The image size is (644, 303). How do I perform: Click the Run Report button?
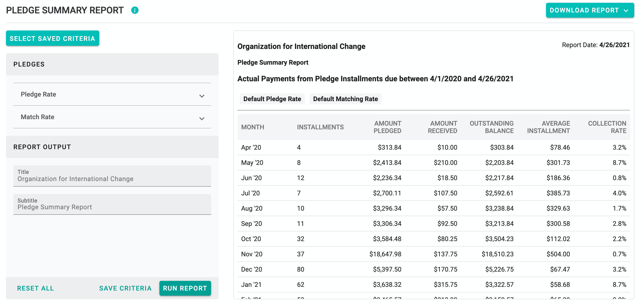coord(185,288)
